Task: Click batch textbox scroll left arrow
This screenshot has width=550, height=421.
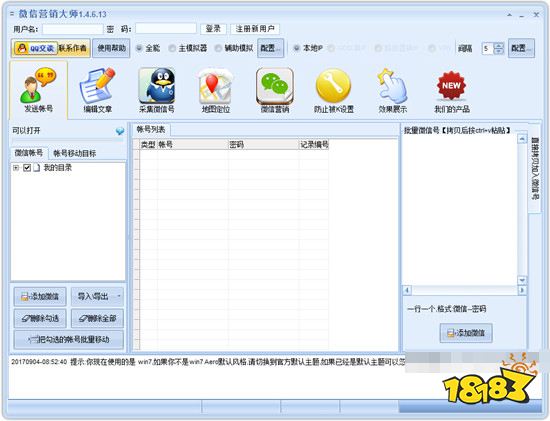Action: (407, 290)
